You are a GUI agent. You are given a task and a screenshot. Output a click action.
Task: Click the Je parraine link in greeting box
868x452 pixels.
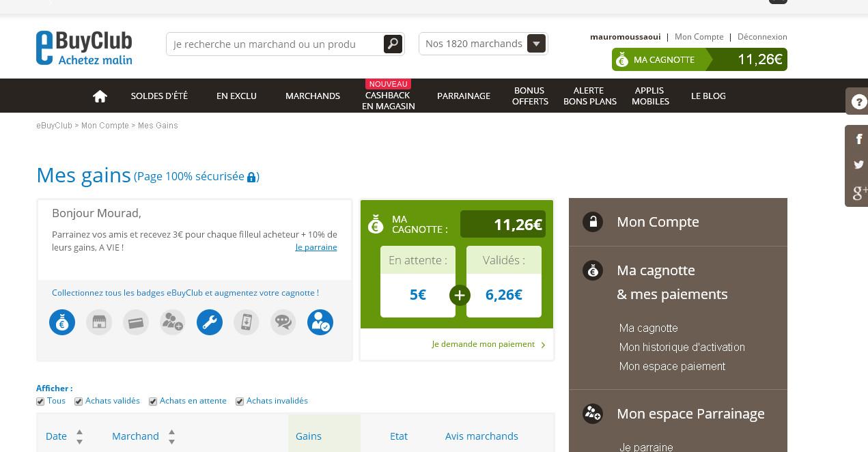coord(316,247)
